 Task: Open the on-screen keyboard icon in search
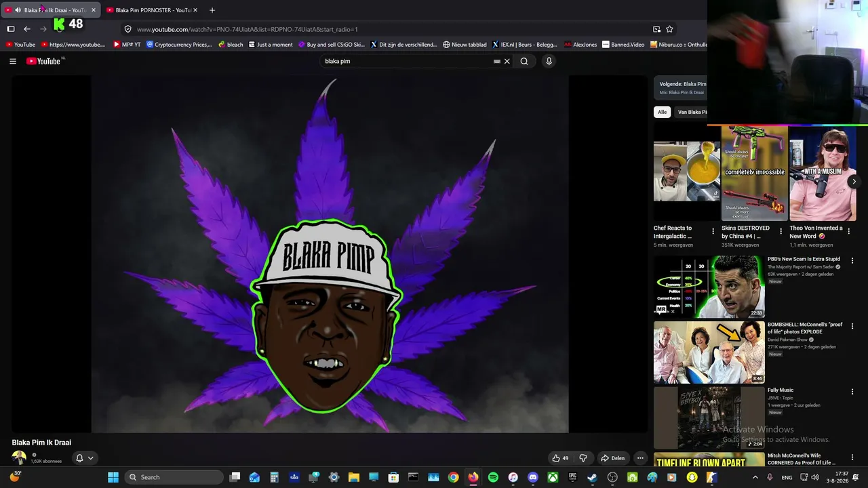tap(497, 61)
